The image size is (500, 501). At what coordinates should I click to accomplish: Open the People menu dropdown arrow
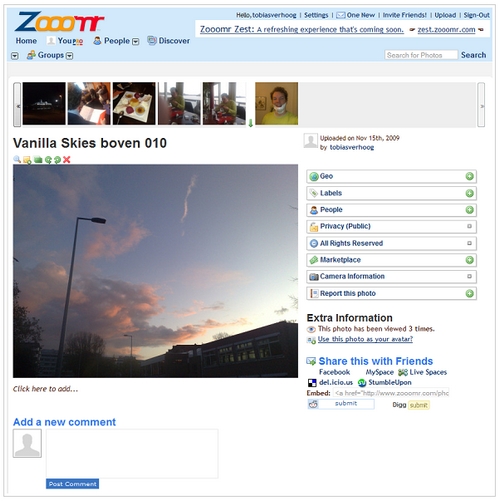[x=135, y=42]
